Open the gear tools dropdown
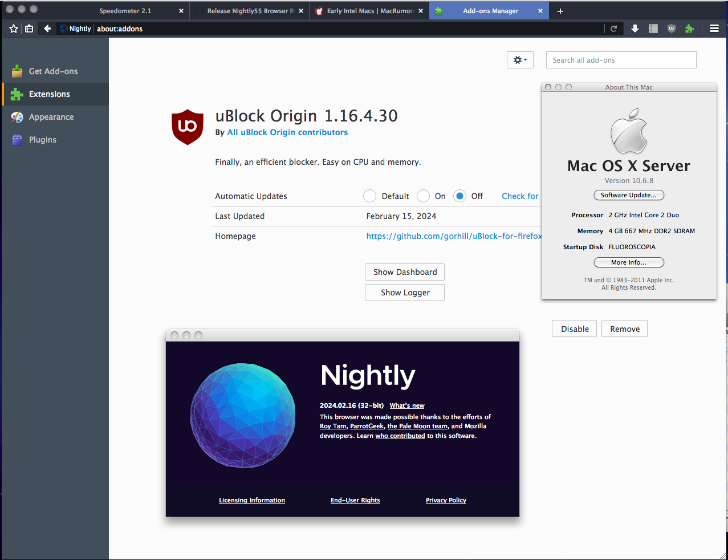This screenshot has height=560, width=728. coord(520,60)
